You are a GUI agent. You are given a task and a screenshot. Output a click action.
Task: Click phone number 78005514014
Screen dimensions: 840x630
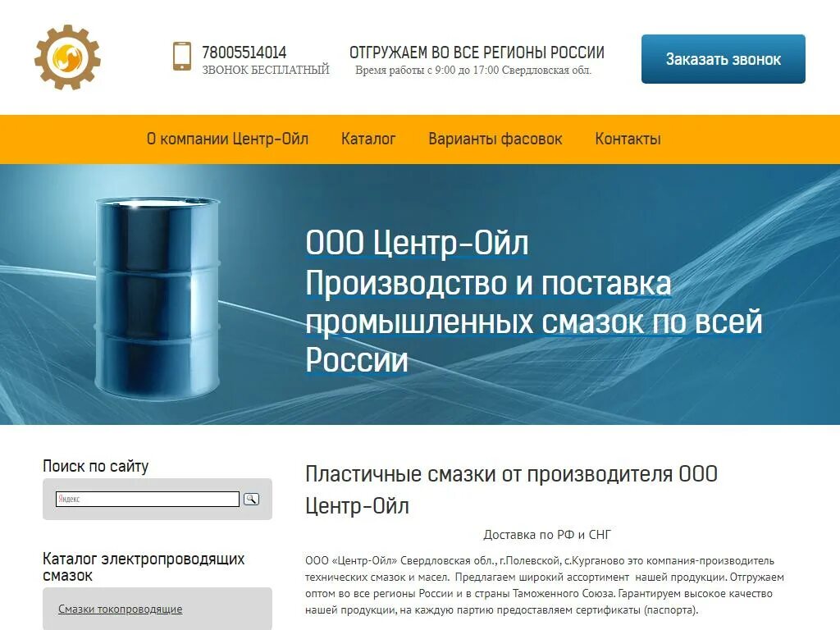click(244, 52)
